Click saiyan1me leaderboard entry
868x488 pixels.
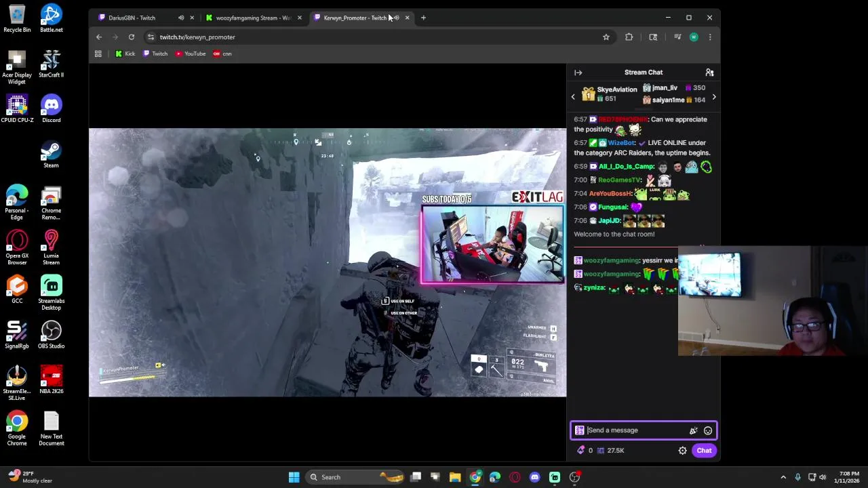[674, 100]
